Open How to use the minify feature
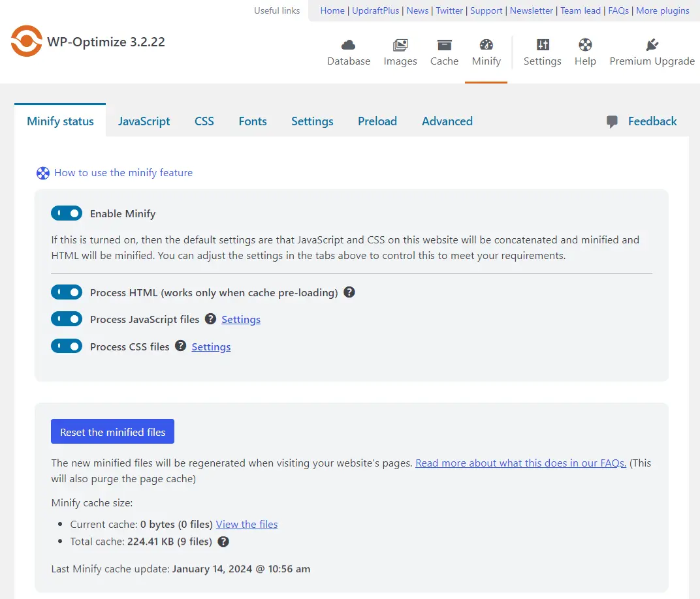 pyautogui.click(x=123, y=173)
